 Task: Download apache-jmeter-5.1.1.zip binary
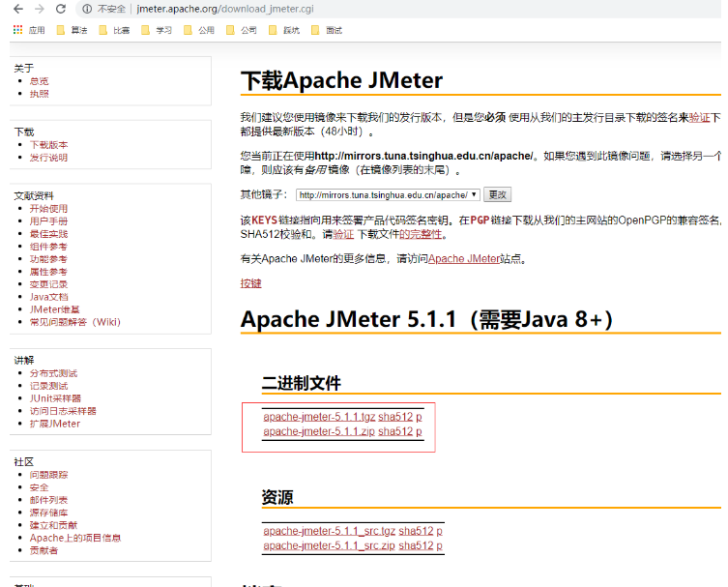tap(319, 431)
